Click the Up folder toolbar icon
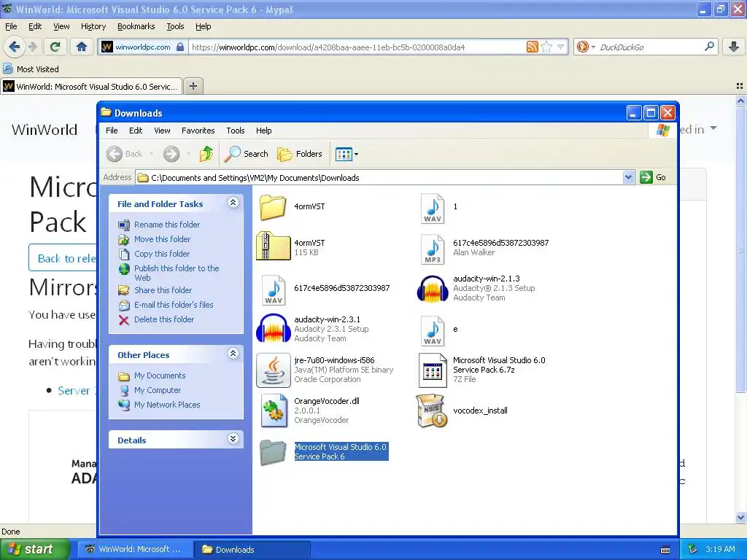This screenshot has width=747, height=560. click(x=206, y=154)
